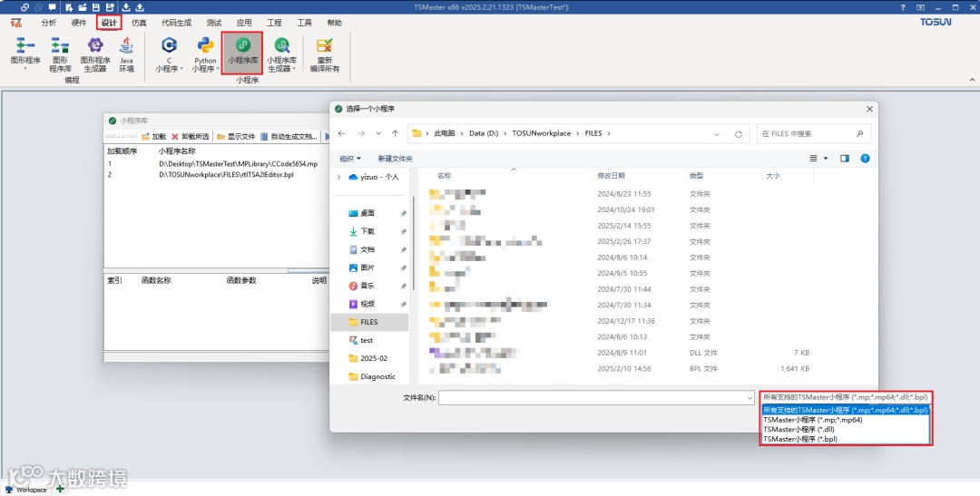The height and width of the screenshot is (496, 980).
Task: Click 重新编译所有 to recompile all
Action: tap(325, 53)
